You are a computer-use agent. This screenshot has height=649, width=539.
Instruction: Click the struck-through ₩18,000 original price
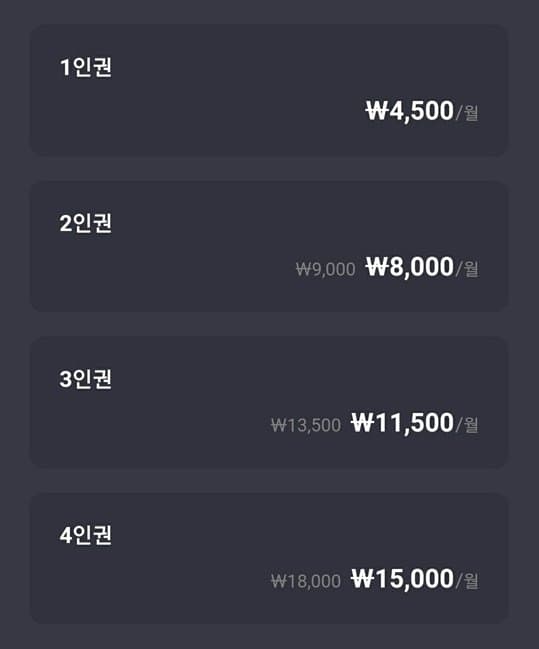[x=306, y=582]
